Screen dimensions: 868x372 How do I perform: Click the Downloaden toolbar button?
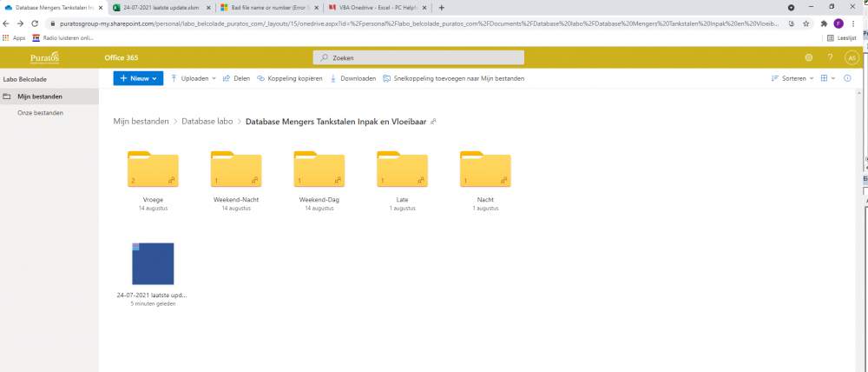tap(352, 78)
